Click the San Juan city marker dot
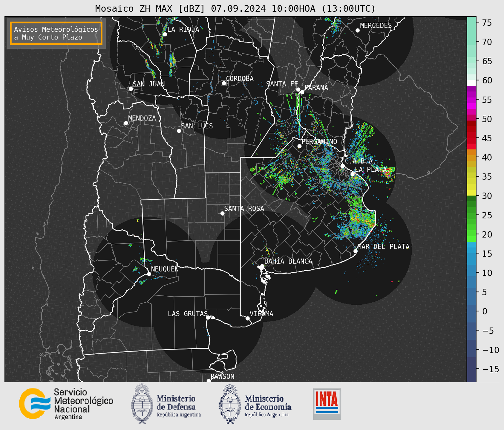Screen dimensions: 504x430 pyautogui.click(x=131, y=89)
